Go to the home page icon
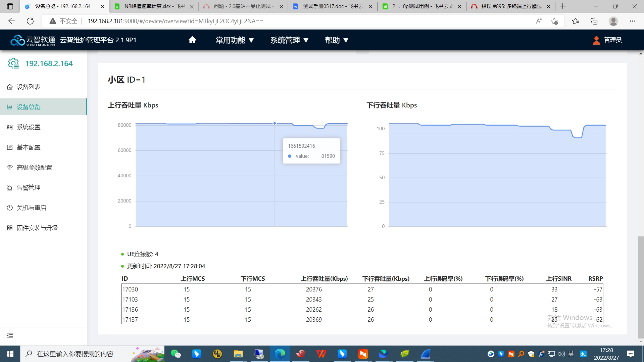 pyautogui.click(x=192, y=40)
